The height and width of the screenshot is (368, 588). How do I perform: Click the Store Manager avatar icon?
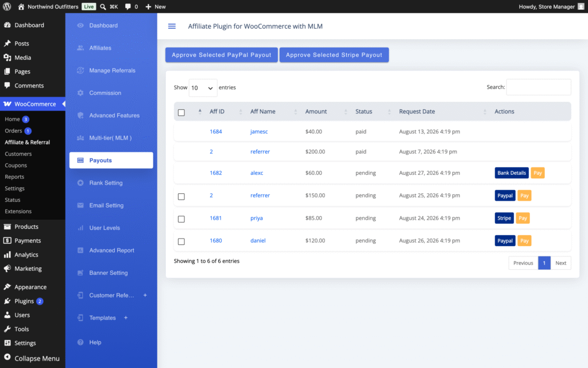[581, 6]
